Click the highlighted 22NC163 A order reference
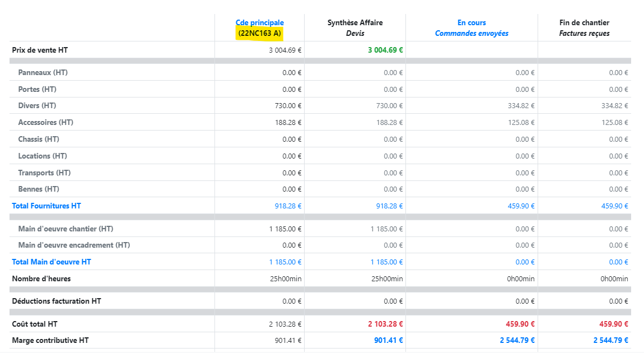 click(x=259, y=34)
